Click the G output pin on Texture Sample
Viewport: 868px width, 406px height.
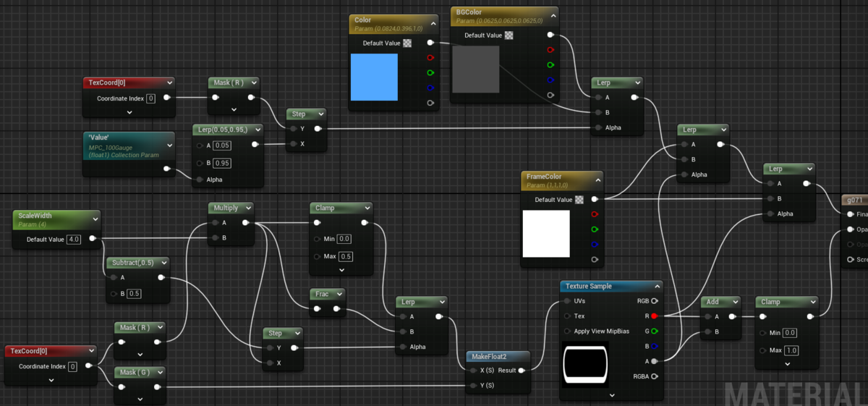tap(654, 331)
